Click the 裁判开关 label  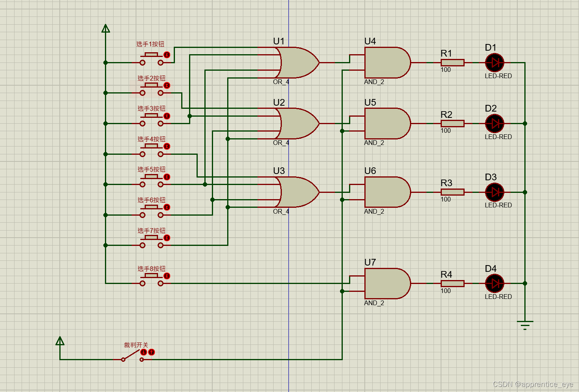click(x=136, y=345)
